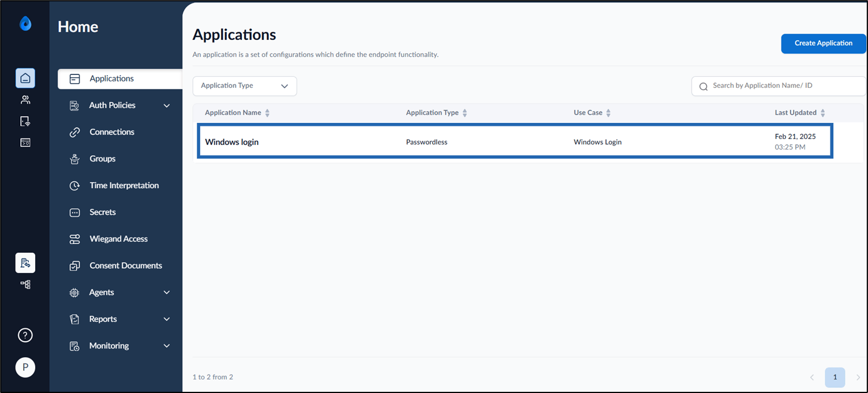
Task: Go to page 1 in pagination
Action: 835,377
